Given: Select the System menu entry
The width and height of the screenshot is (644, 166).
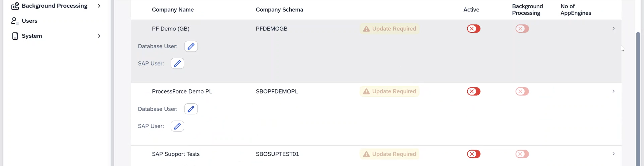Looking at the screenshot, I should tap(32, 36).
